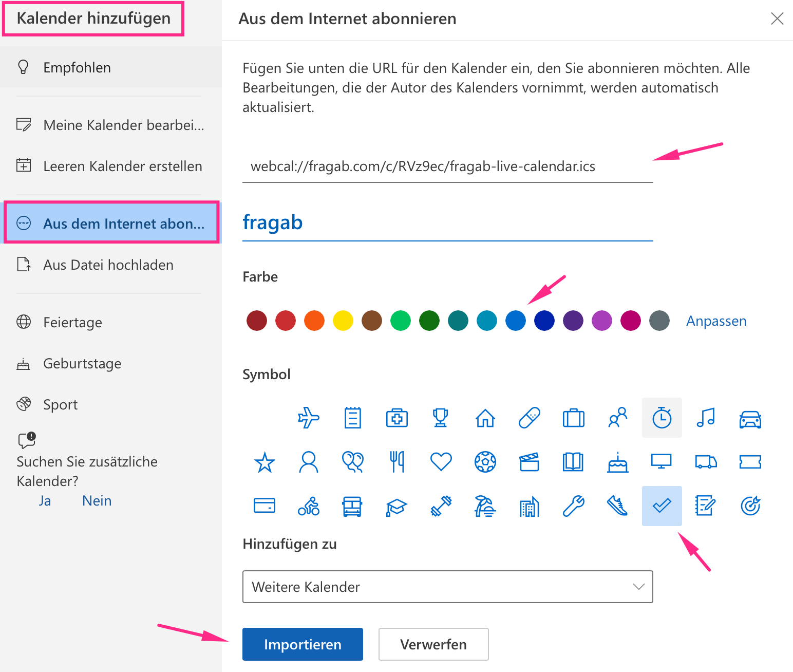The width and height of the screenshot is (793, 672).
Task: Pick the light green color swatch
Action: coord(401,321)
